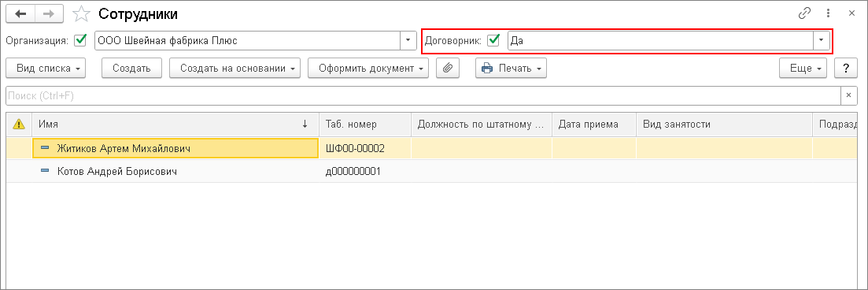868x290 pixels.
Task: Click the row icon of Житиков Артем Михайлович
Action: 45,148
